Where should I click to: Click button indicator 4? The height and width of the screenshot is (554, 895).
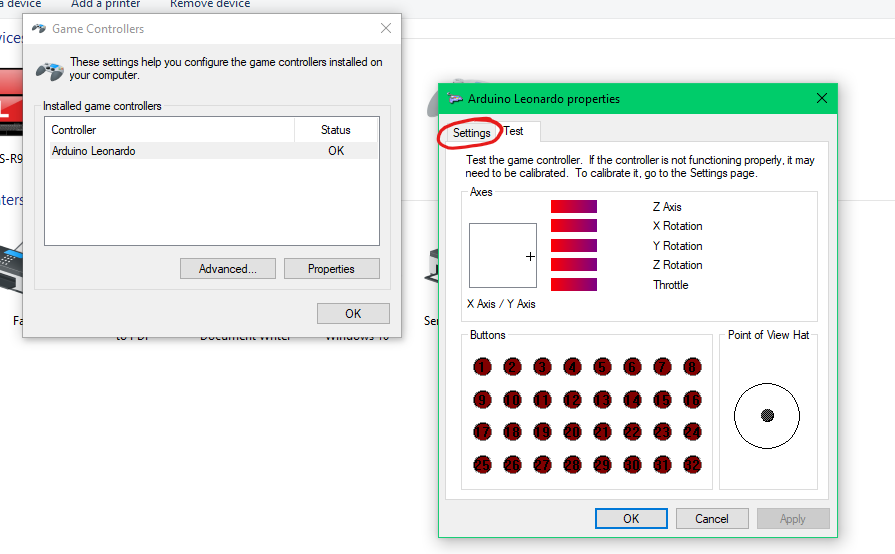click(573, 367)
